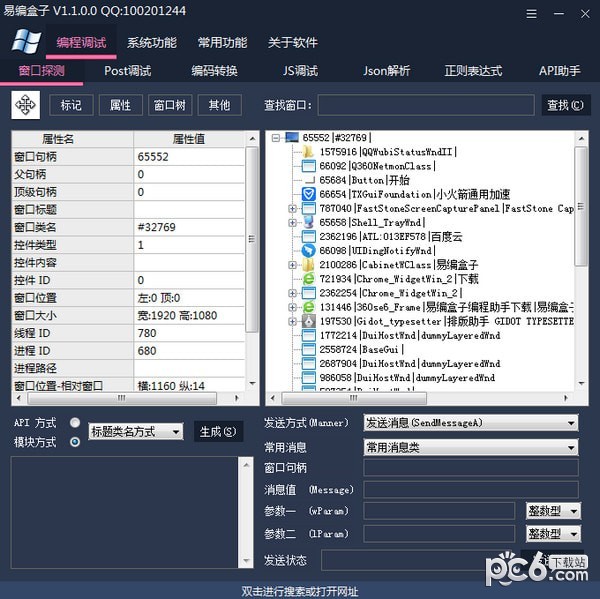Select the 模块方式 radio button
600x599 pixels.
(x=75, y=442)
